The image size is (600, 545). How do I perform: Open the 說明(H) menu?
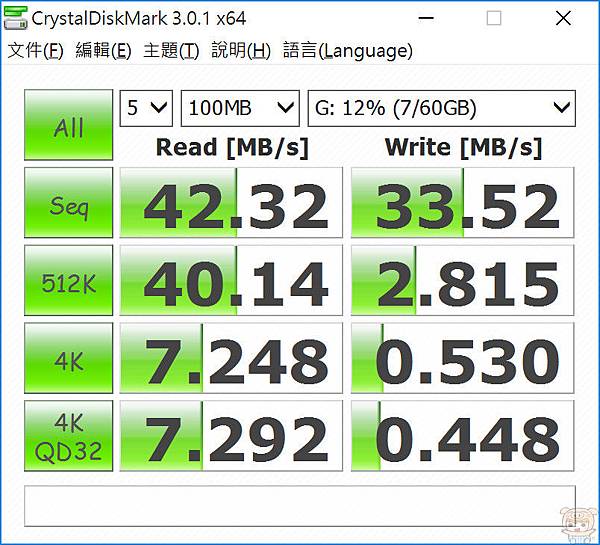pos(241,50)
